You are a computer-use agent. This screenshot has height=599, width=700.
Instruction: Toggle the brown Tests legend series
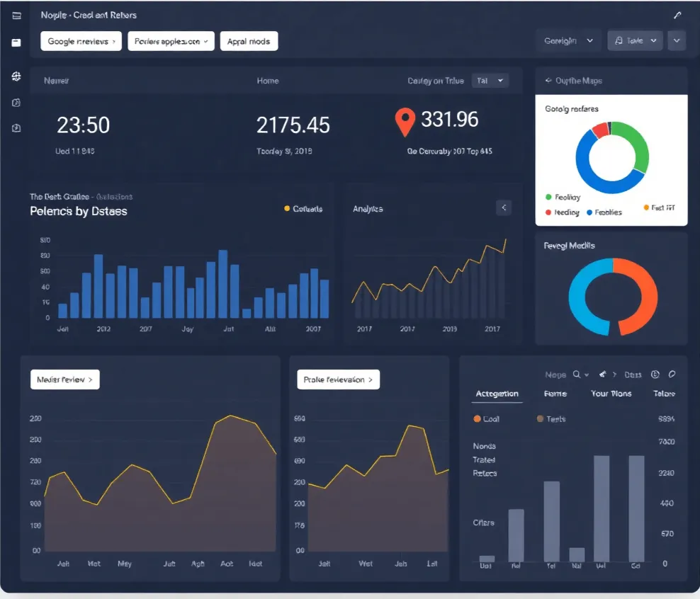tap(551, 419)
